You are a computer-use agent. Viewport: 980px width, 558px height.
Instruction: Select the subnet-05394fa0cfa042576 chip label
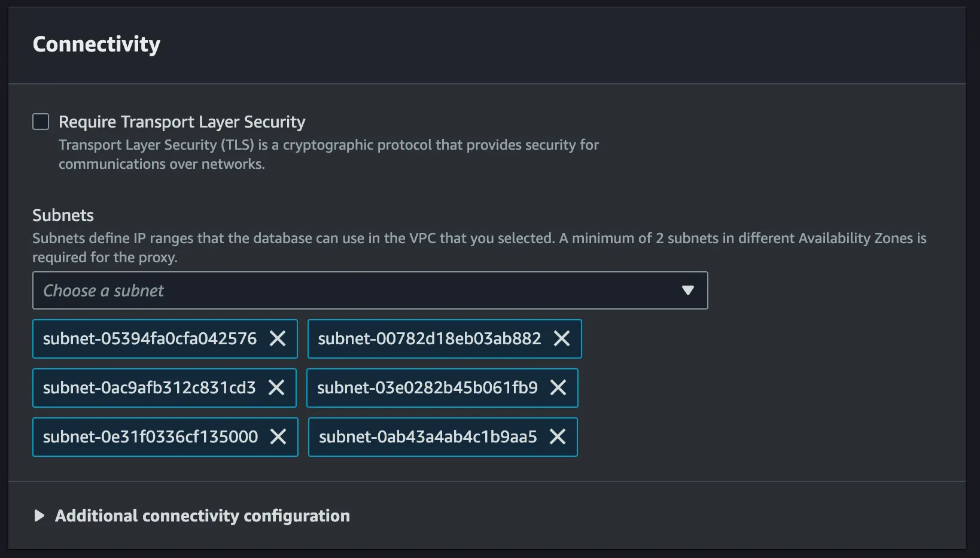tap(150, 339)
